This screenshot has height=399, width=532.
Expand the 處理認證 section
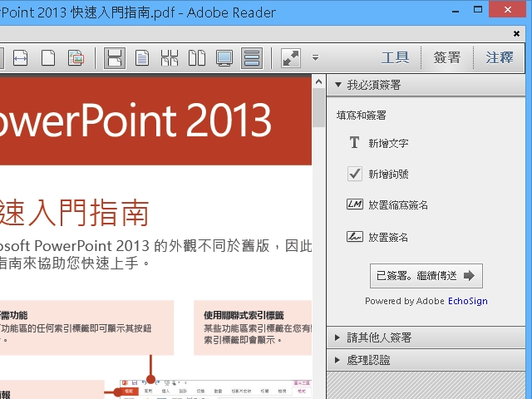[x=426, y=360]
